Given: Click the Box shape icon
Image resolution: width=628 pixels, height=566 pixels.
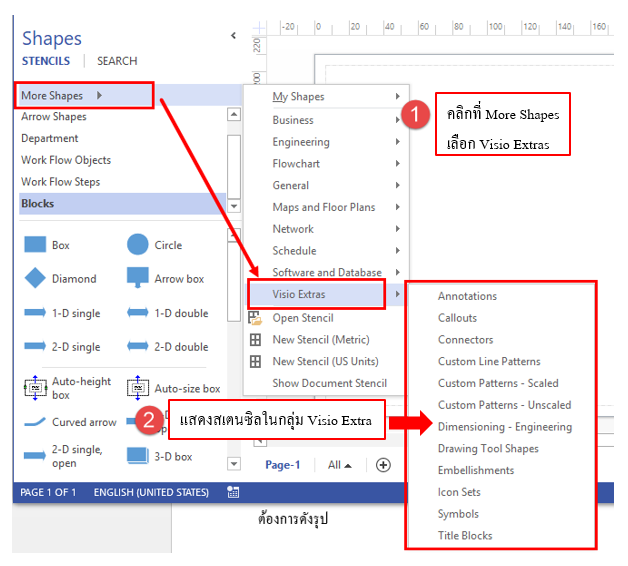Looking at the screenshot, I should click(35, 245).
